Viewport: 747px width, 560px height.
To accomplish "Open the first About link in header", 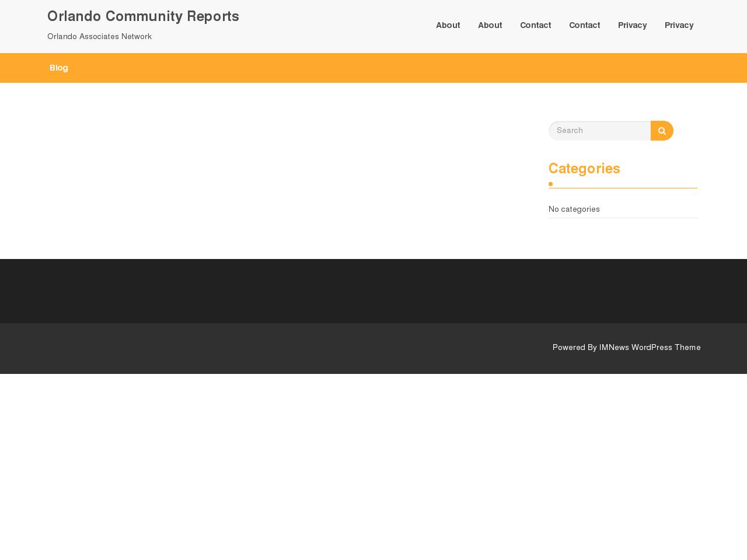I will (448, 25).
